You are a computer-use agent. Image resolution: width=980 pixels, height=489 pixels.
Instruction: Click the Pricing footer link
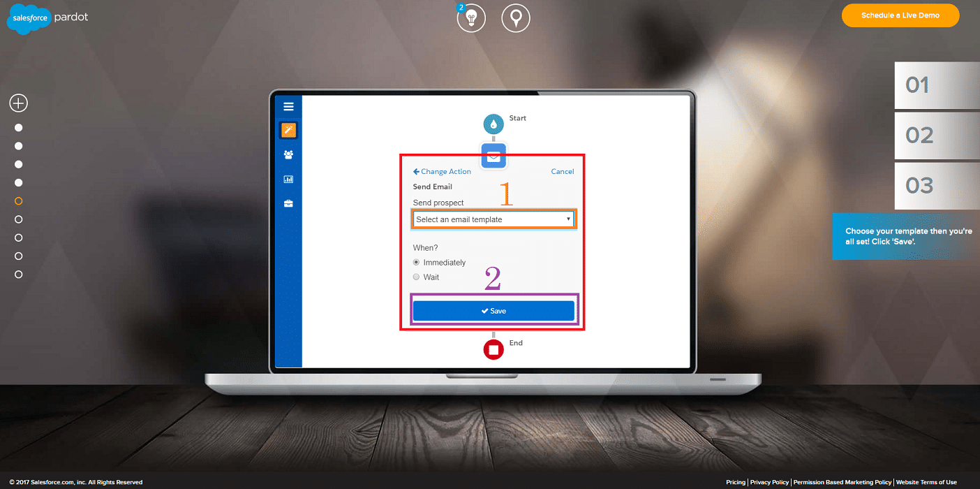736,482
